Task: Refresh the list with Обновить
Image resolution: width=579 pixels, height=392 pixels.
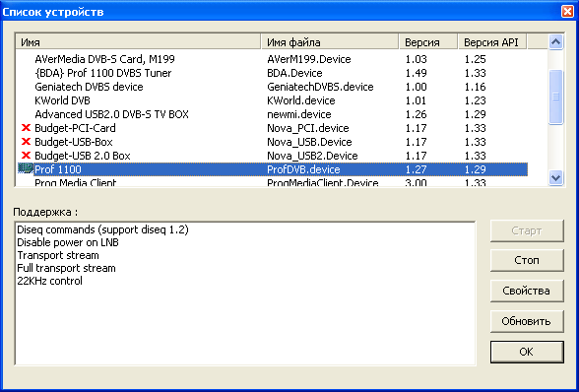Action: [x=527, y=321]
